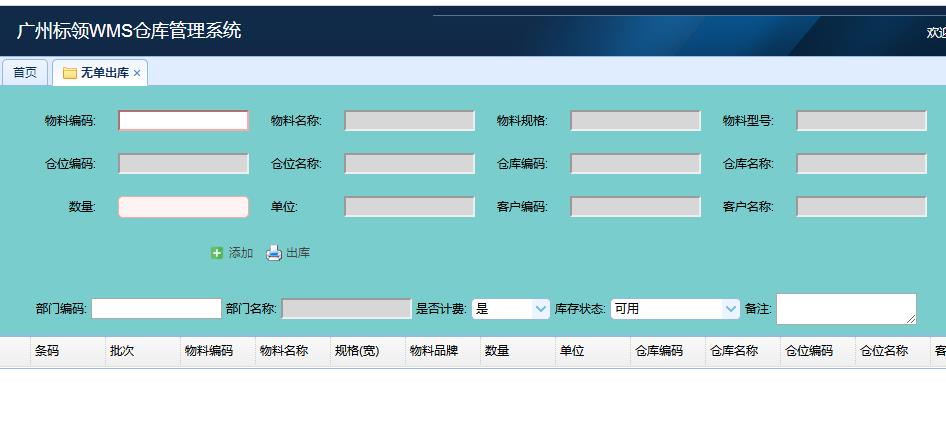Screen dimensions: 946x436
Task: Click inside the 备注 textarea
Action: click(845, 309)
